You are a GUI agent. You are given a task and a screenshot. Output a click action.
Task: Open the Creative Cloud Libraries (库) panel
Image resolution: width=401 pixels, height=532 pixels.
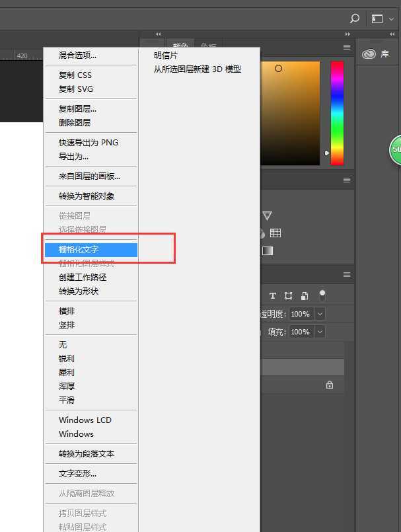[x=378, y=54]
